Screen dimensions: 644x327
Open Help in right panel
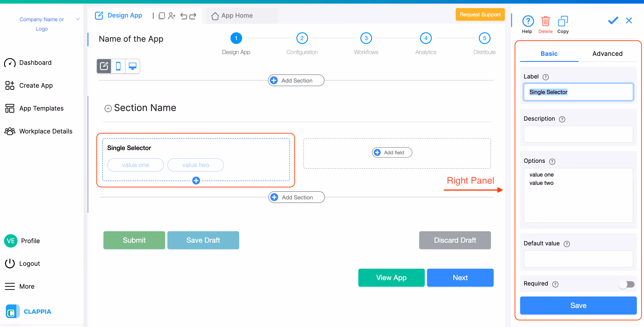(528, 22)
